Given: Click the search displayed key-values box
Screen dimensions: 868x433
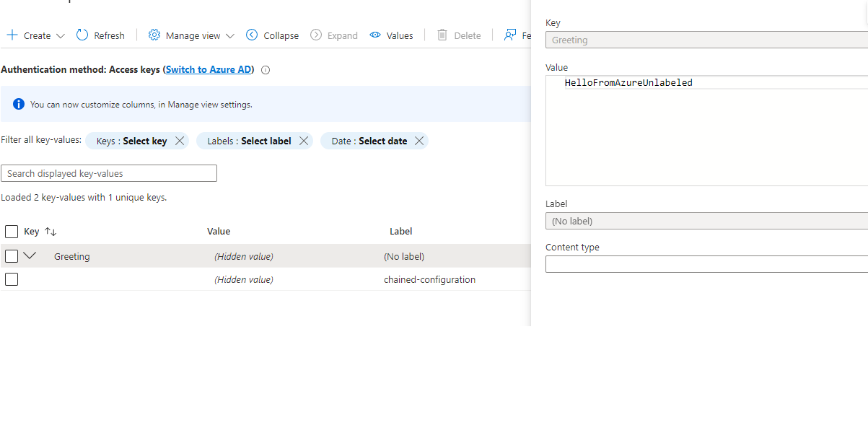Looking at the screenshot, I should [108, 173].
